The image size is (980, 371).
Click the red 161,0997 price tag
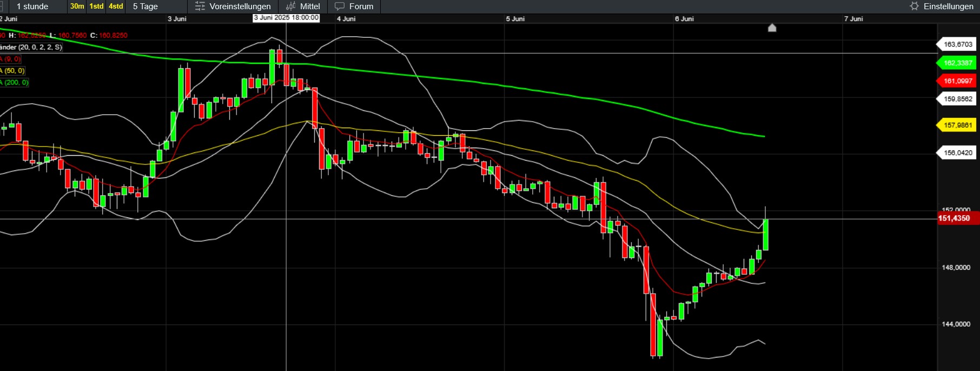pyautogui.click(x=957, y=81)
